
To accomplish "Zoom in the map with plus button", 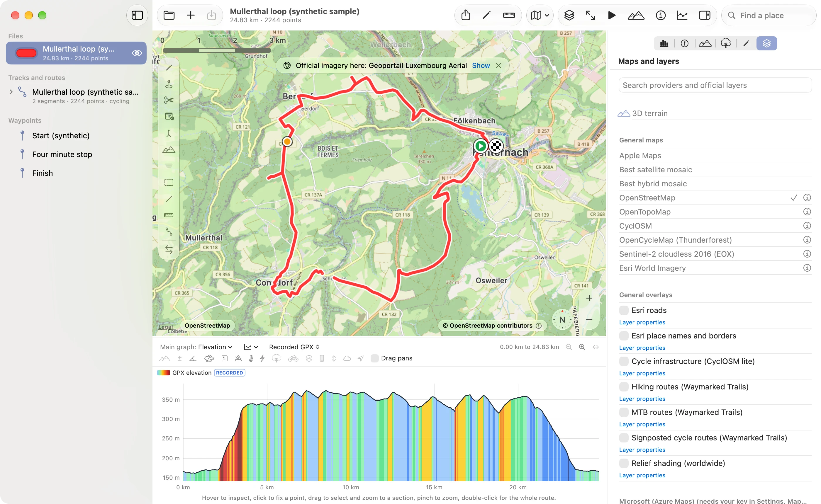I will tap(589, 298).
